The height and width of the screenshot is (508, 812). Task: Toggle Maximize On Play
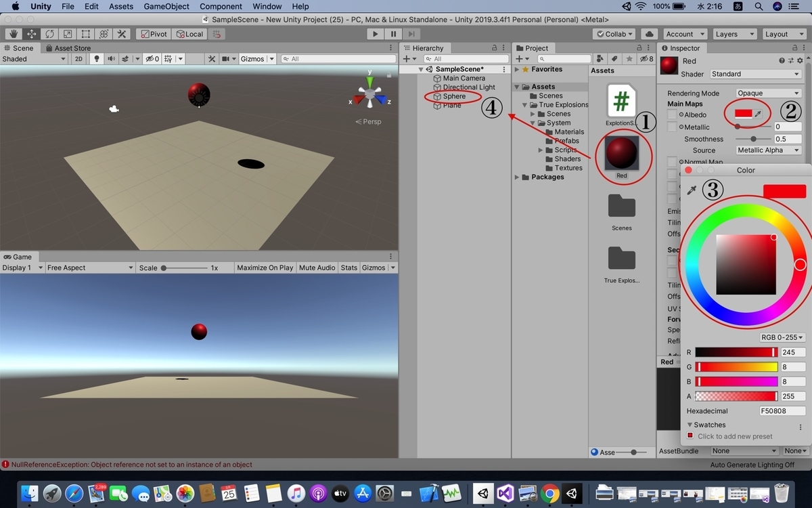(x=265, y=268)
